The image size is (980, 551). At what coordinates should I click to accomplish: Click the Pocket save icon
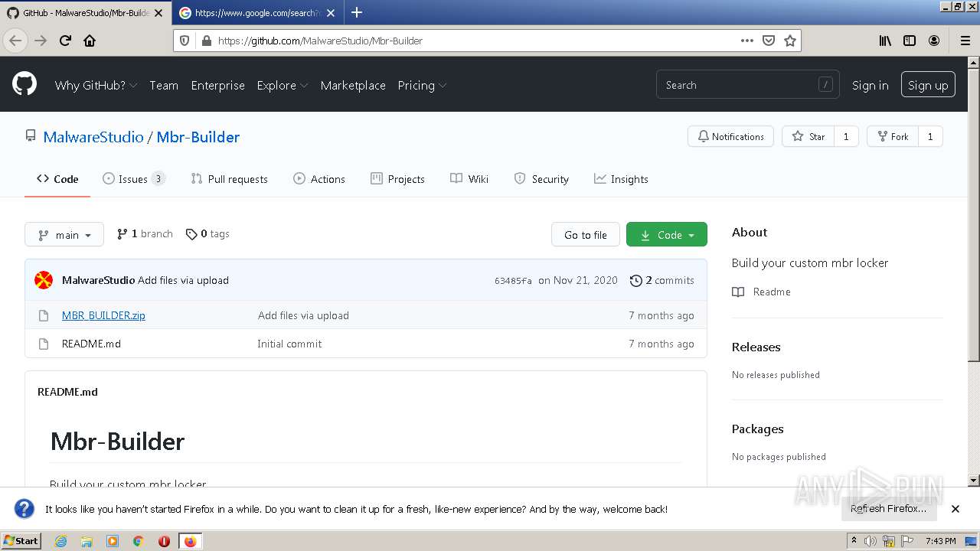(769, 41)
